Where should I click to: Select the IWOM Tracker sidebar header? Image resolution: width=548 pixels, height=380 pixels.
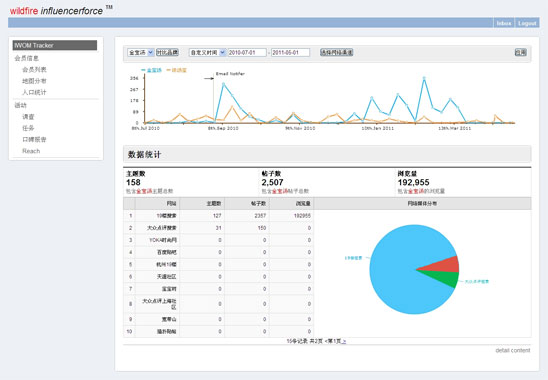(55, 45)
